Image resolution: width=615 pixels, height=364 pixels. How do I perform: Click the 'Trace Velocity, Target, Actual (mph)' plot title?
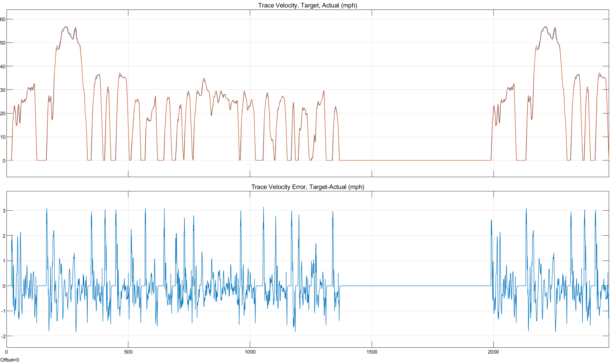coord(307,5)
